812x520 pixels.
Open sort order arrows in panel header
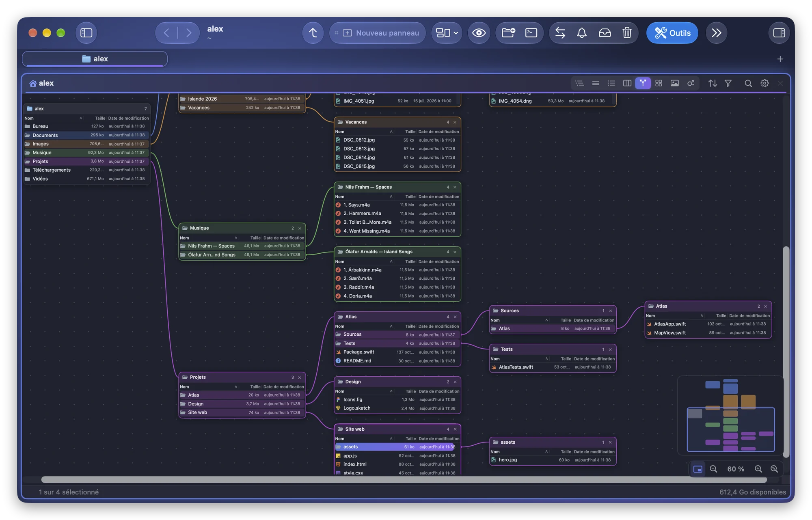(713, 83)
